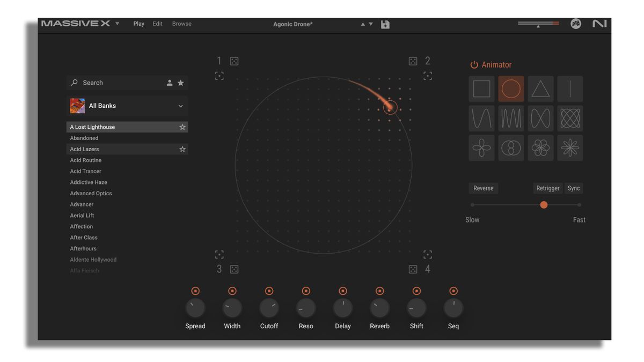This screenshot has height=362, width=644.
Task: Toggle the Cutoff macro assignment indicator
Action: [269, 291]
